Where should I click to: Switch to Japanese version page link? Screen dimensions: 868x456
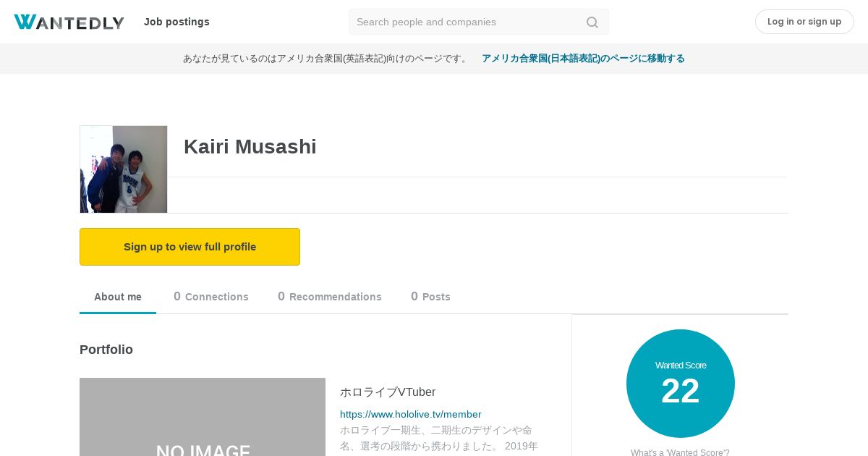(x=583, y=59)
